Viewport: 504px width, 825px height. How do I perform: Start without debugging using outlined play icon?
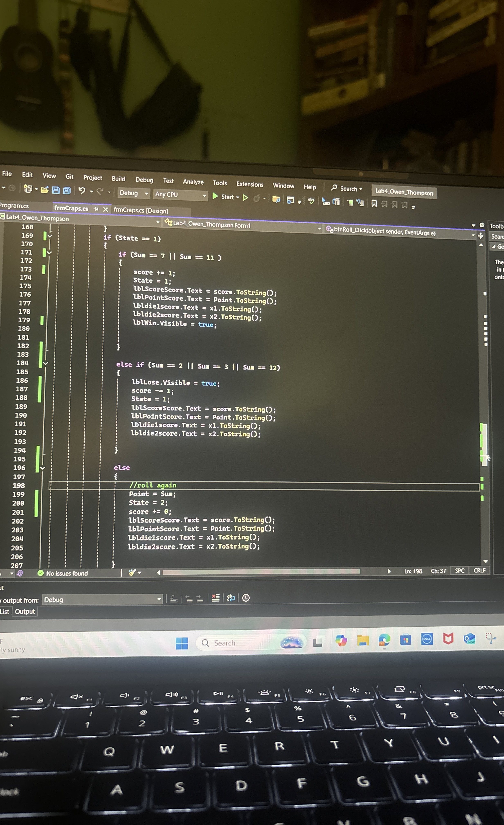[245, 197]
